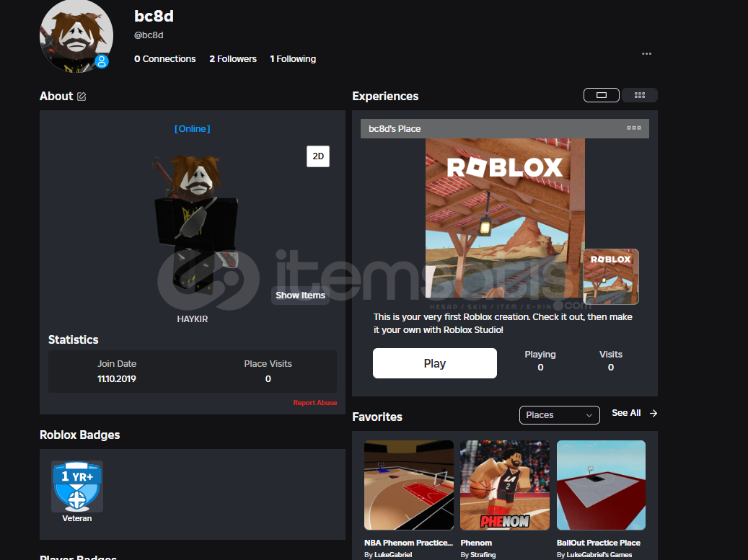Screen dimensions: 748x560
Task: Click the HAYKIR description text
Action: click(193, 319)
